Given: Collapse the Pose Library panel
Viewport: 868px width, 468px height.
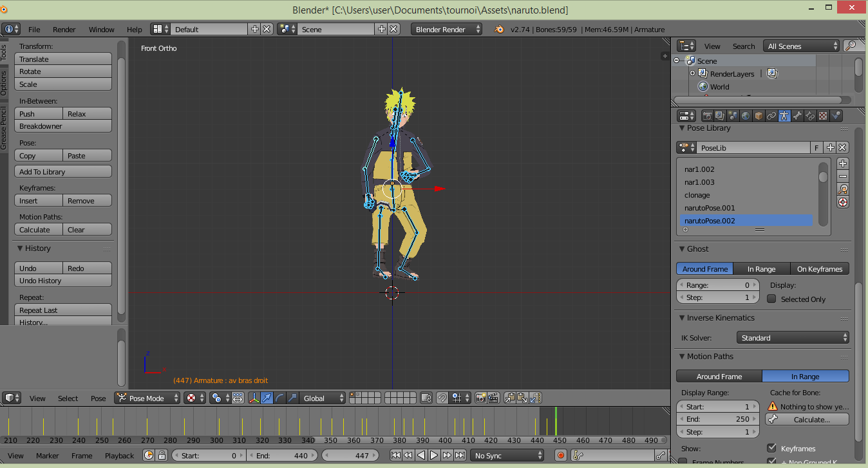Looking at the screenshot, I should [x=683, y=128].
